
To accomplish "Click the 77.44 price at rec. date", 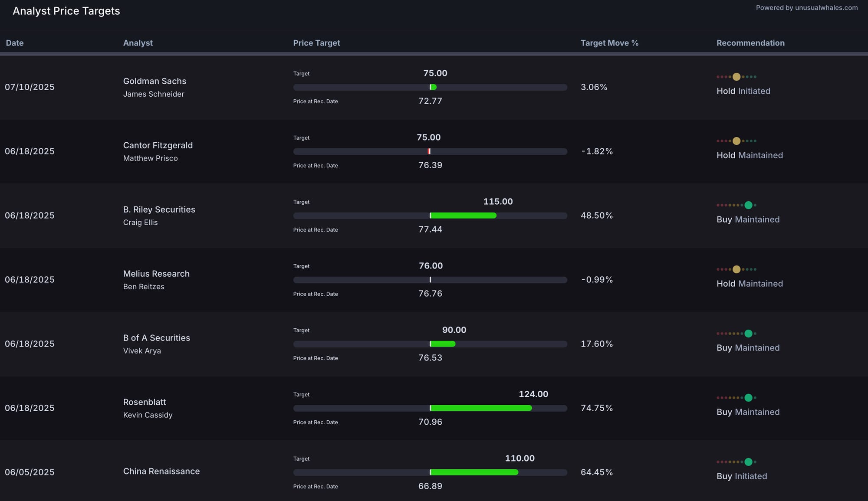I will point(430,229).
